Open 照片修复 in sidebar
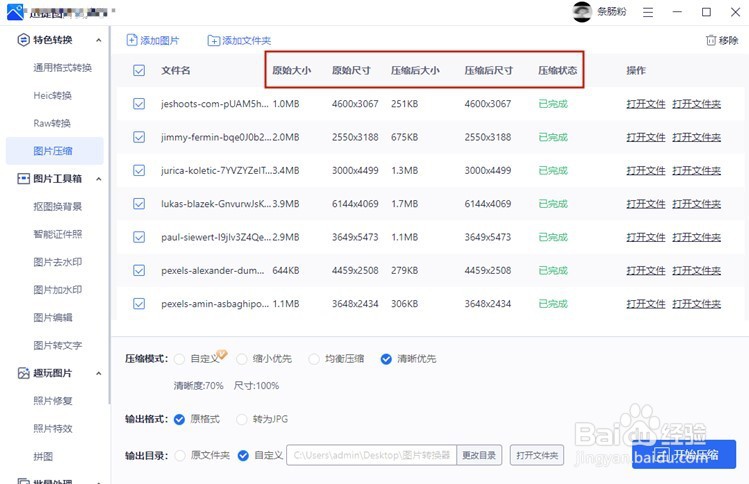749x484 pixels. coord(53,401)
